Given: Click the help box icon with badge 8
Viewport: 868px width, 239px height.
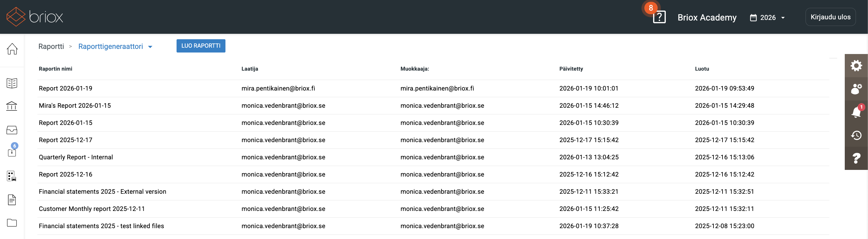Looking at the screenshot, I should tap(659, 17).
